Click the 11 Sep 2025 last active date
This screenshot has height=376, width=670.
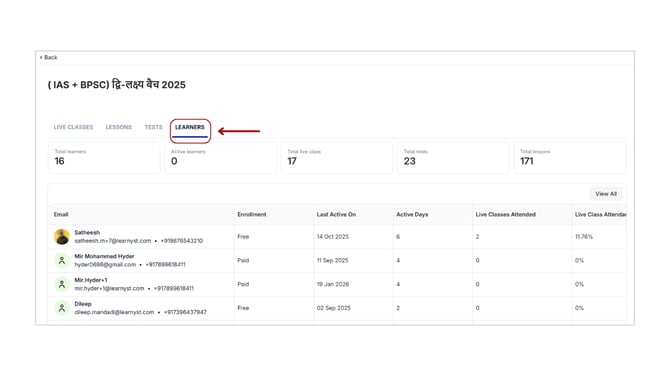click(x=332, y=261)
